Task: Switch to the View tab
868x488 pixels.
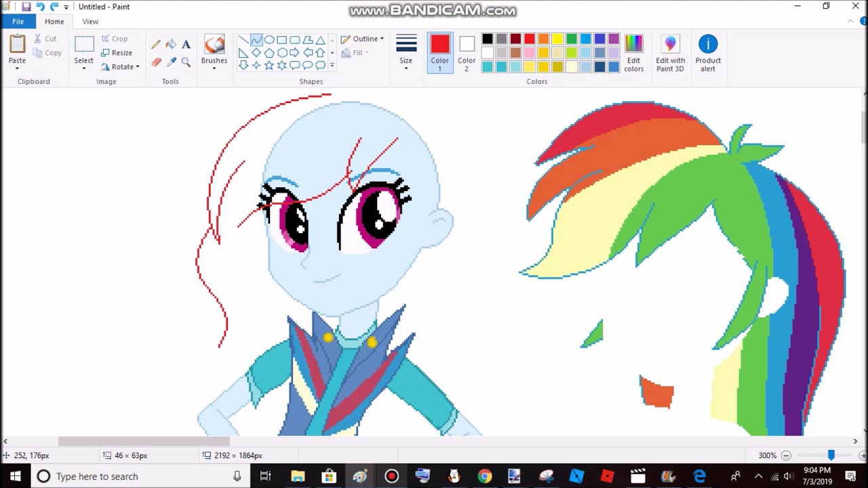Action: [x=90, y=22]
